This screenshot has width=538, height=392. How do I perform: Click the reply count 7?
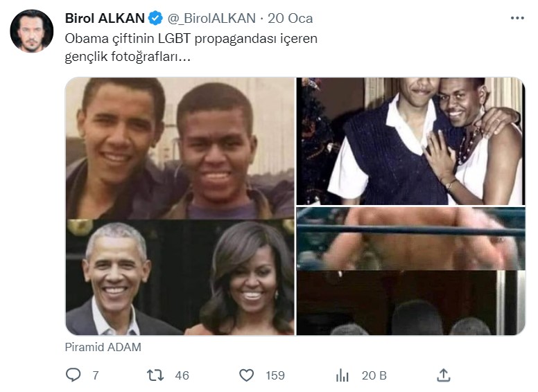[x=95, y=375]
